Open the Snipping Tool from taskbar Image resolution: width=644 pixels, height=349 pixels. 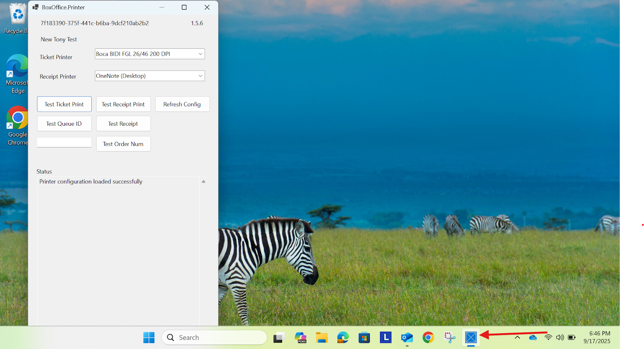tap(449, 337)
